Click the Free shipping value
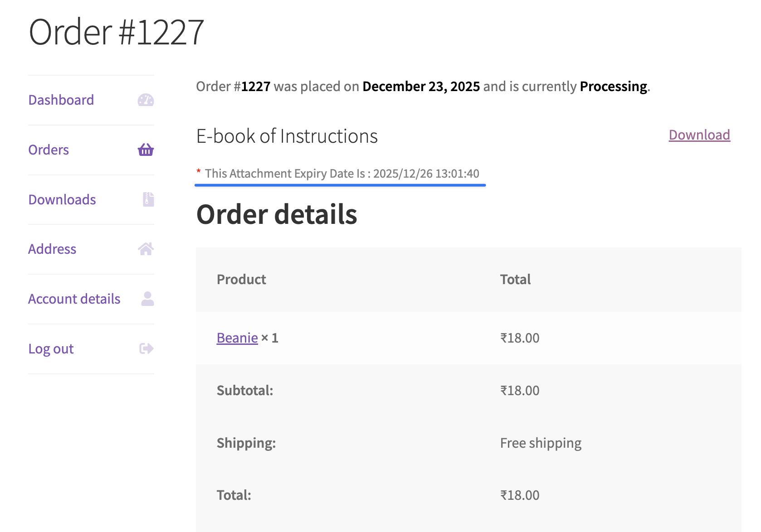The width and height of the screenshot is (761, 532). pyautogui.click(x=541, y=443)
